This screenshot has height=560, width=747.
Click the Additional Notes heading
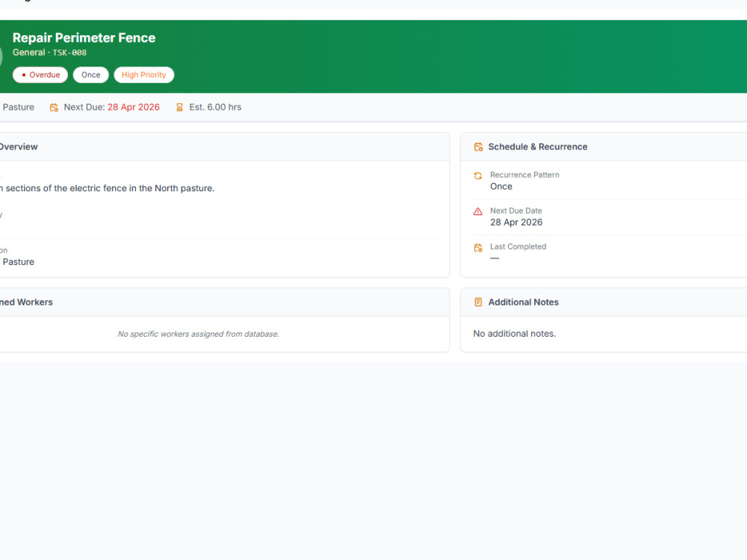[x=523, y=302]
